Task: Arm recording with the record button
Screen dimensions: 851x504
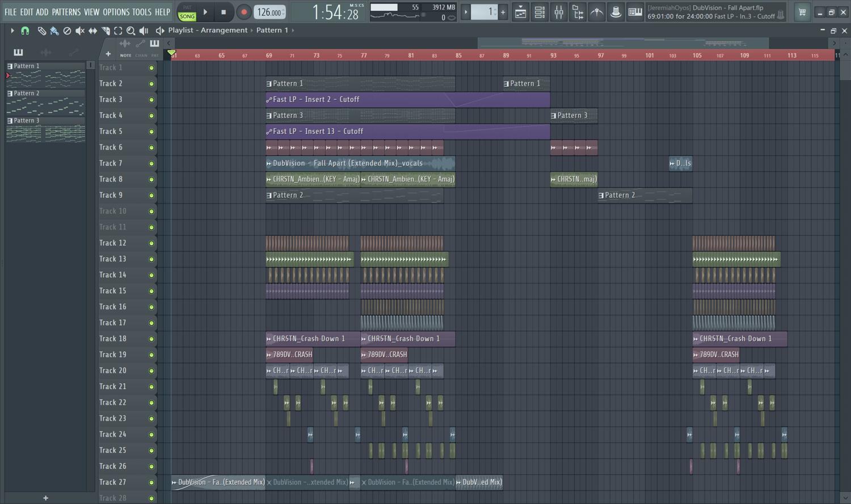Action: pyautogui.click(x=243, y=12)
